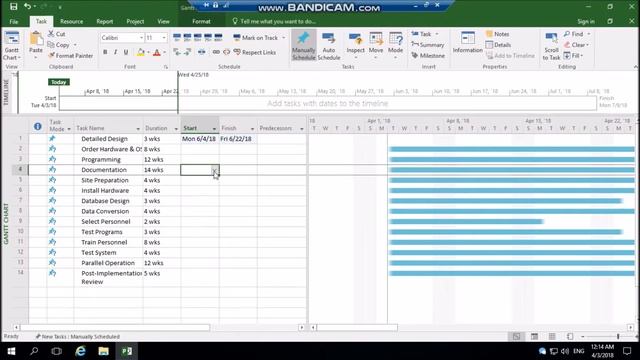Screen dimensions: 640x360
Task: Insert a Milestone
Action: (428, 56)
